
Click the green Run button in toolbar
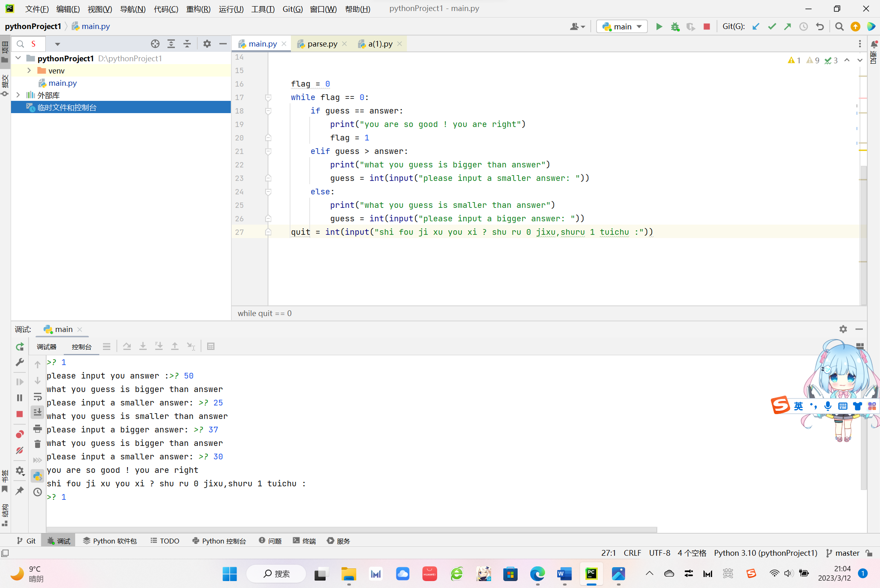659,27
